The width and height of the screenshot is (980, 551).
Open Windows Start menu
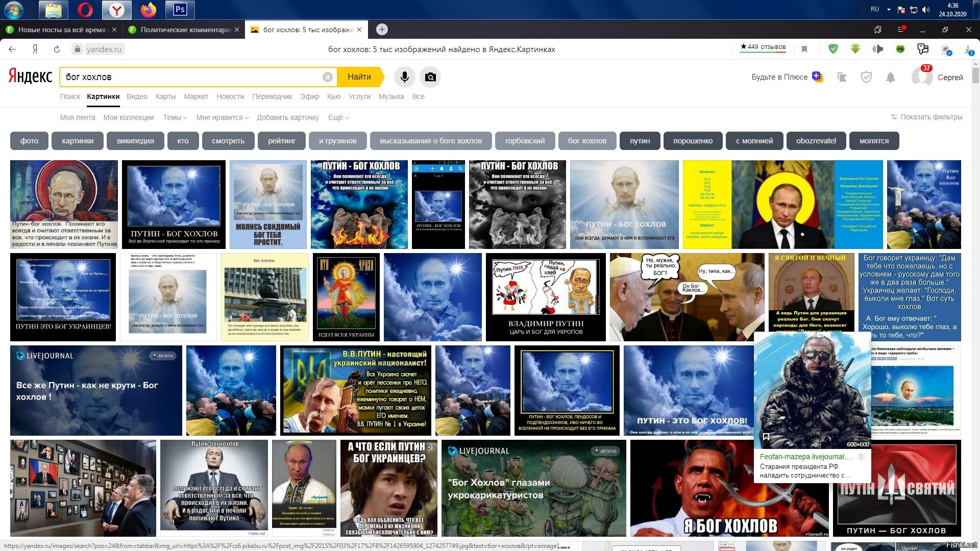click(13, 10)
